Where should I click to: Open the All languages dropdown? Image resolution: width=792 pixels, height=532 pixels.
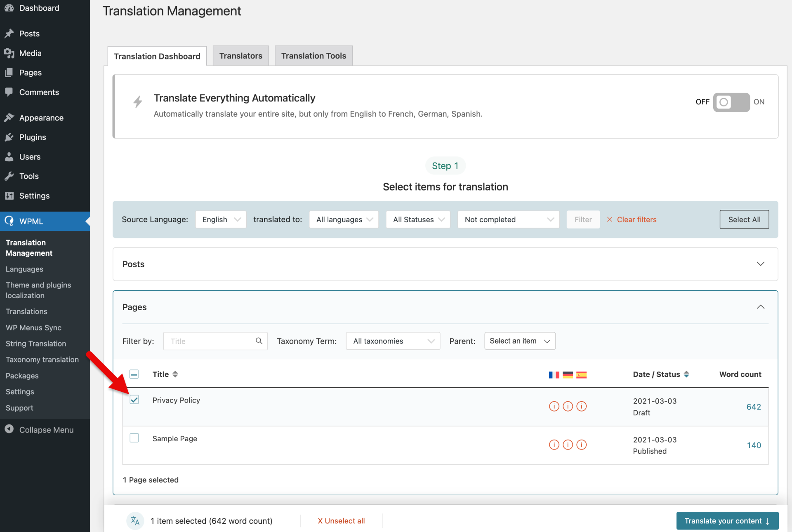coord(344,219)
